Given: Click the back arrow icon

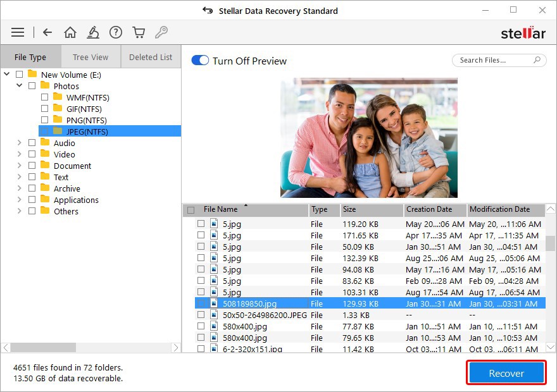Looking at the screenshot, I should pyautogui.click(x=47, y=32).
